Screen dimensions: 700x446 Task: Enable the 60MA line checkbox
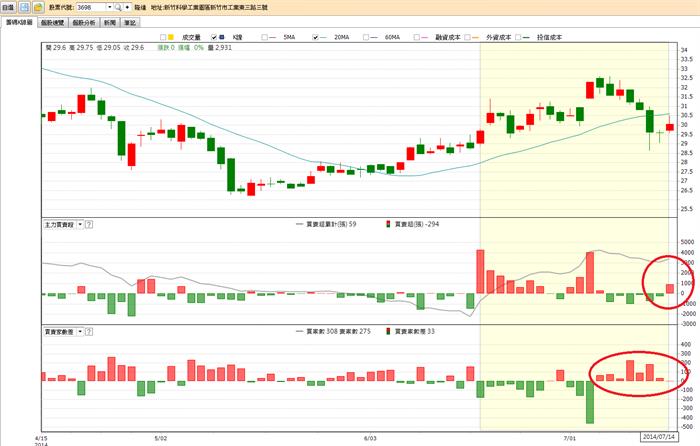coord(366,38)
